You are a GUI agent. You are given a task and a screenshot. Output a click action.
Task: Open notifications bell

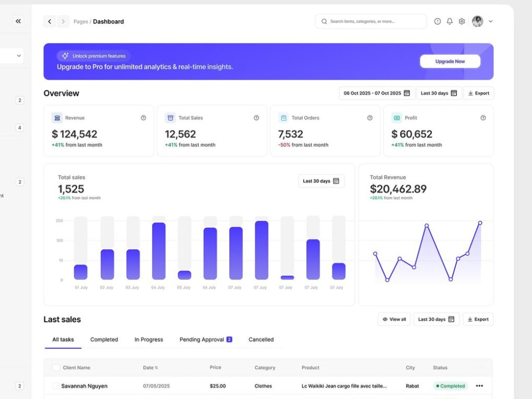(450, 21)
